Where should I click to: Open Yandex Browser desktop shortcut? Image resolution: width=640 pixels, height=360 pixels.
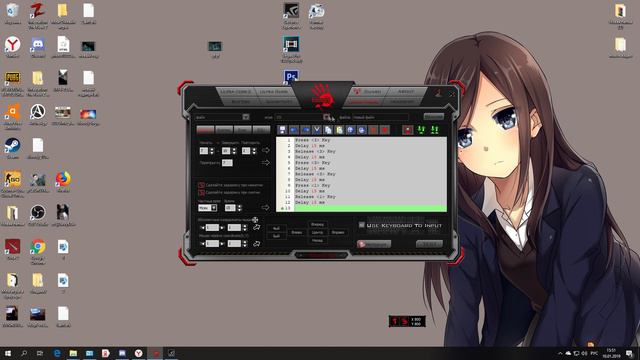tap(13, 47)
